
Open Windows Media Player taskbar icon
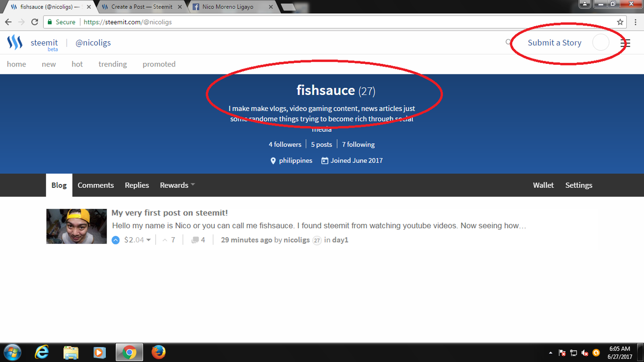click(x=100, y=352)
